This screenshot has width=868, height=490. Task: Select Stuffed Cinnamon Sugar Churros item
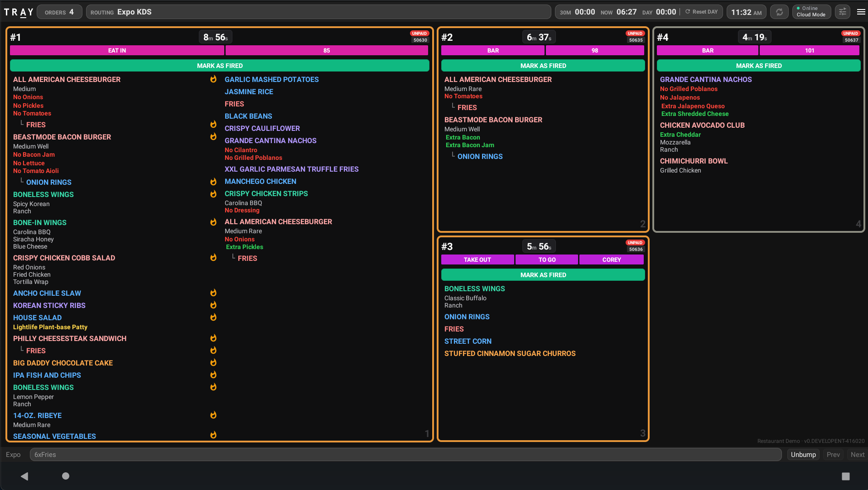510,353
